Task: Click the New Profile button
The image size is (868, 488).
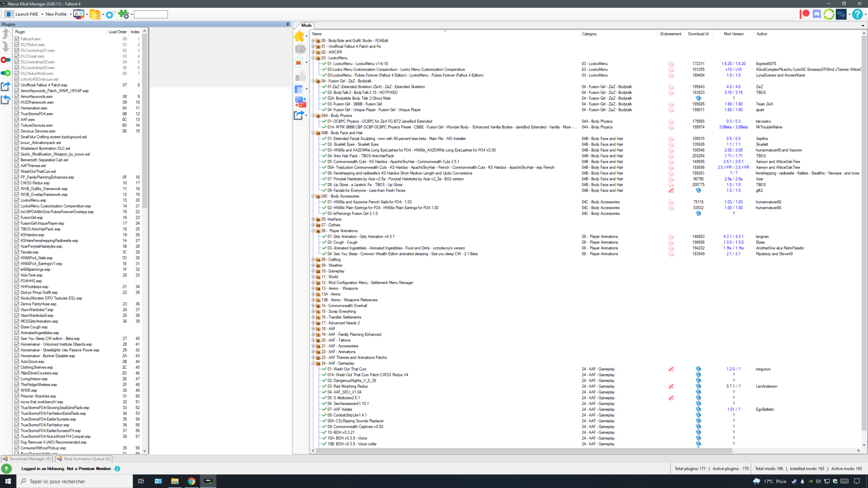Action: [x=56, y=14]
